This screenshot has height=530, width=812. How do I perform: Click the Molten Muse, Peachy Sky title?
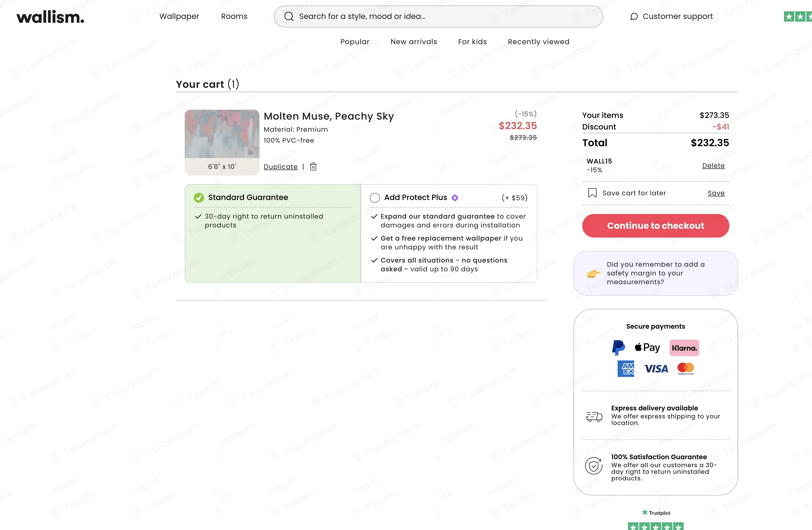pyautogui.click(x=329, y=116)
